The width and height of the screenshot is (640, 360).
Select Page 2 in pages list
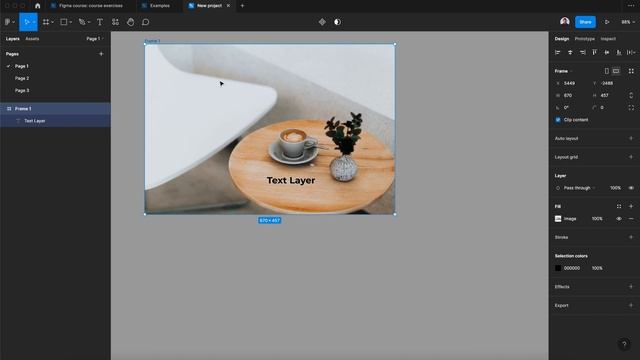[22, 78]
